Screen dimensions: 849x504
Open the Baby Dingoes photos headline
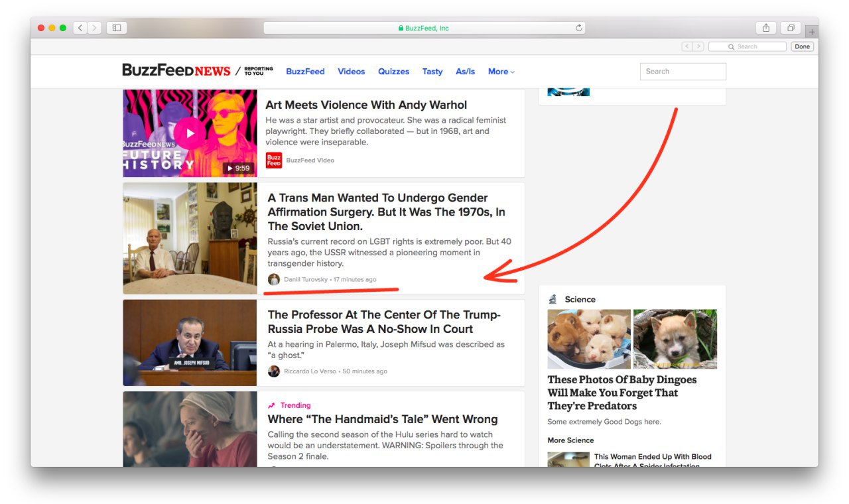[622, 393]
